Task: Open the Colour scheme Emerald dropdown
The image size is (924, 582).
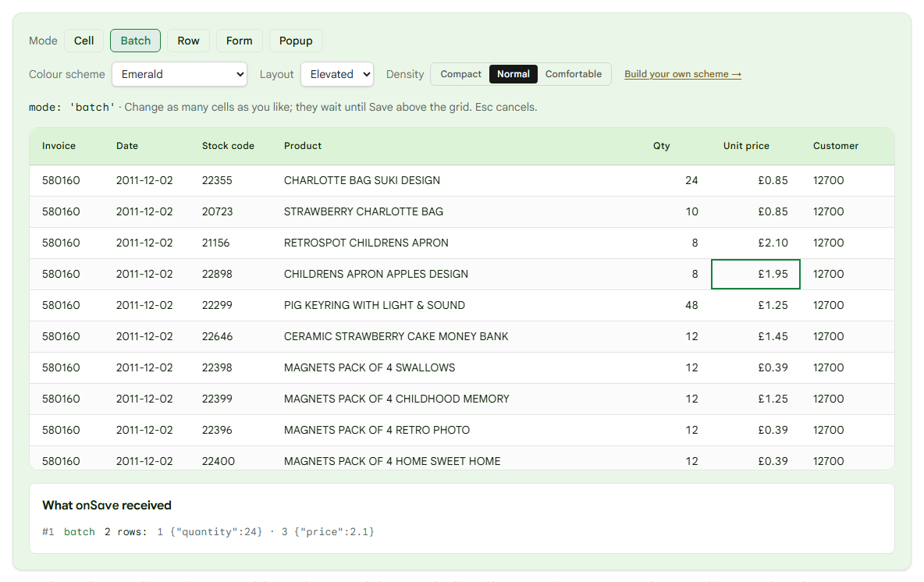Action: (x=179, y=74)
